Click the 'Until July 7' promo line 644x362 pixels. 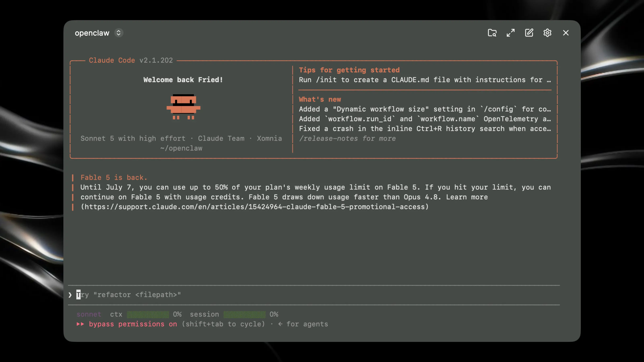(x=316, y=187)
